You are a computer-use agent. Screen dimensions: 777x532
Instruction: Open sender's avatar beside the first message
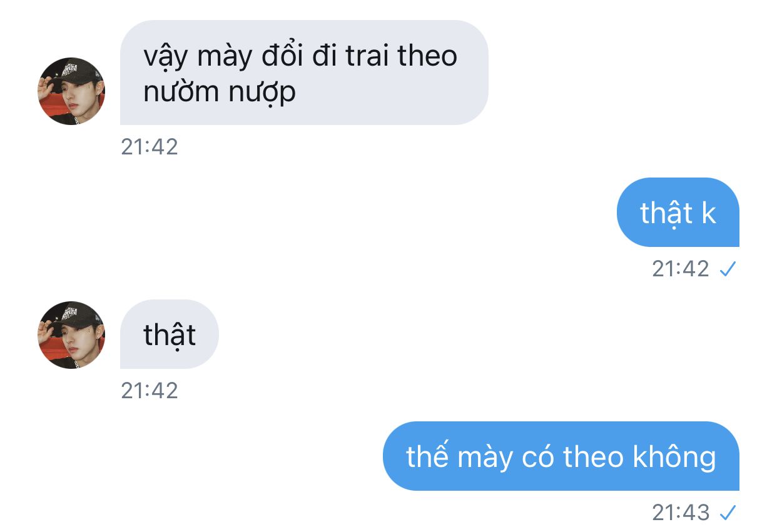[x=71, y=91]
